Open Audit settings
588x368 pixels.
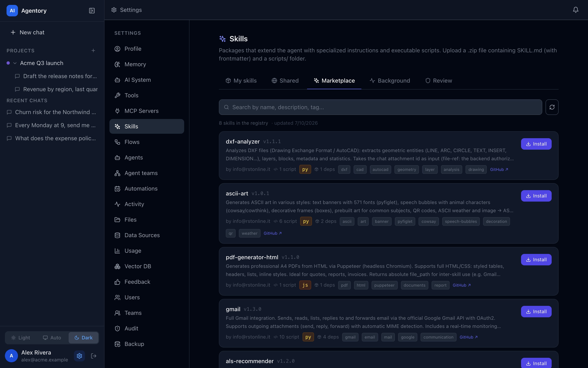pyautogui.click(x=147, y=328)
